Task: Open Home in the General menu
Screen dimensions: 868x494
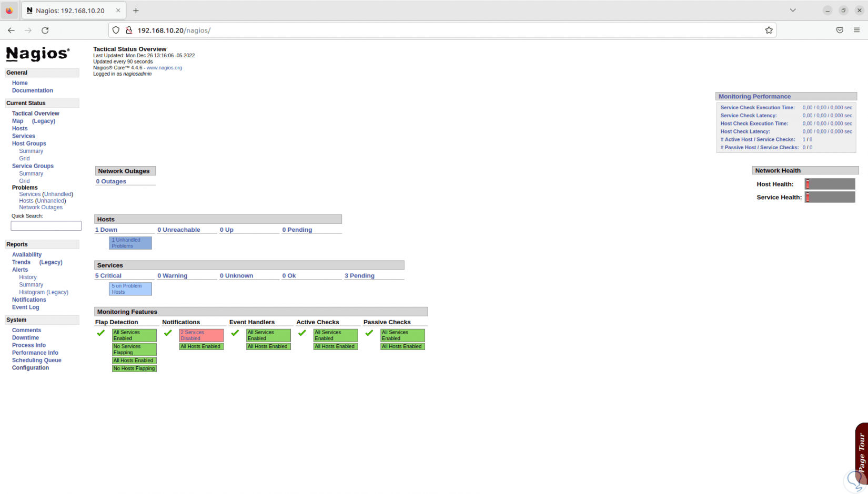Action: coord(20,83)
